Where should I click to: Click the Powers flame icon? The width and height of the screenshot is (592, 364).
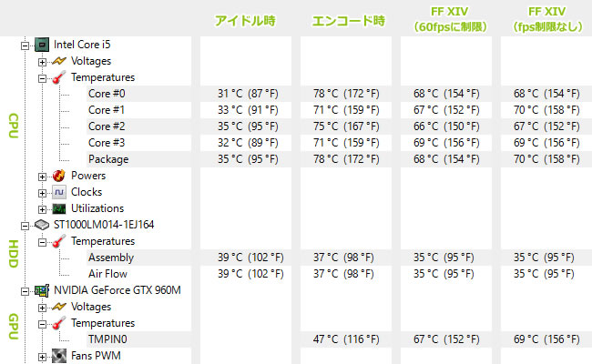coord(59,176)
